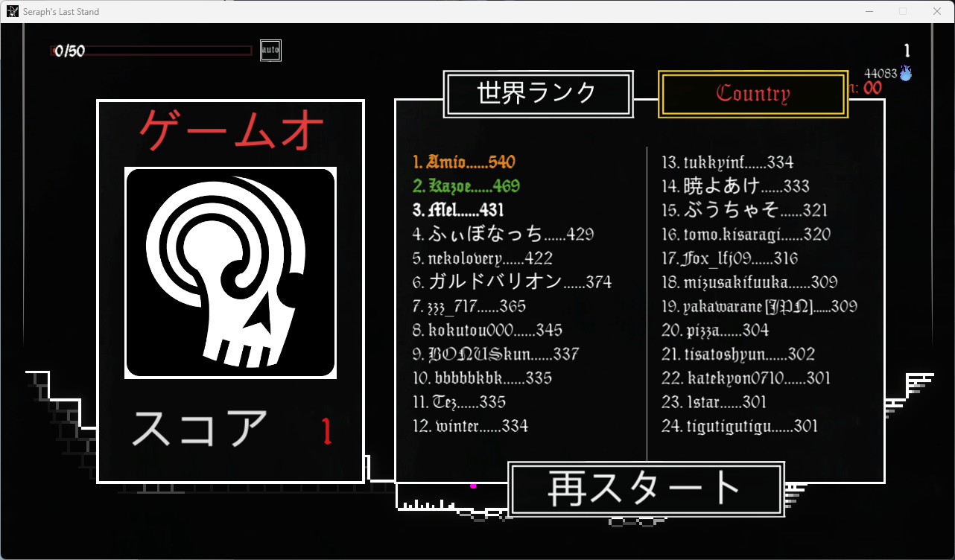
Task: Click the 0/50 experience bar
Action: tap(150, 51)
